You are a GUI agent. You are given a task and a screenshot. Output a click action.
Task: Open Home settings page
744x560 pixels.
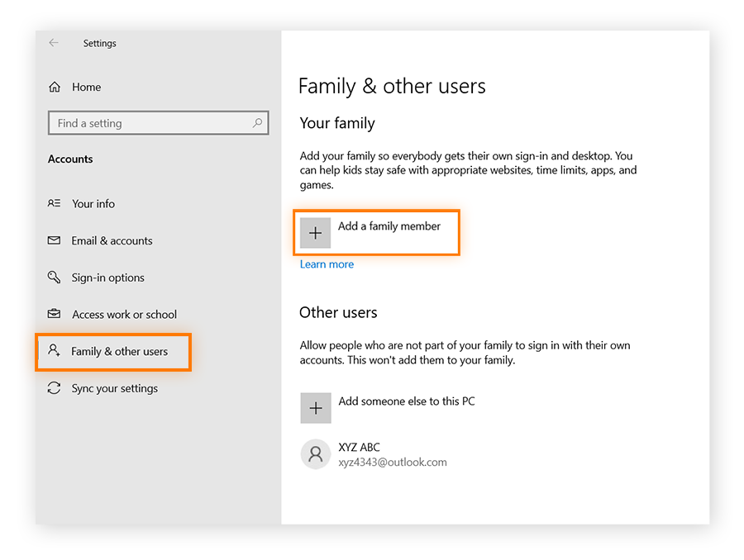86,88
